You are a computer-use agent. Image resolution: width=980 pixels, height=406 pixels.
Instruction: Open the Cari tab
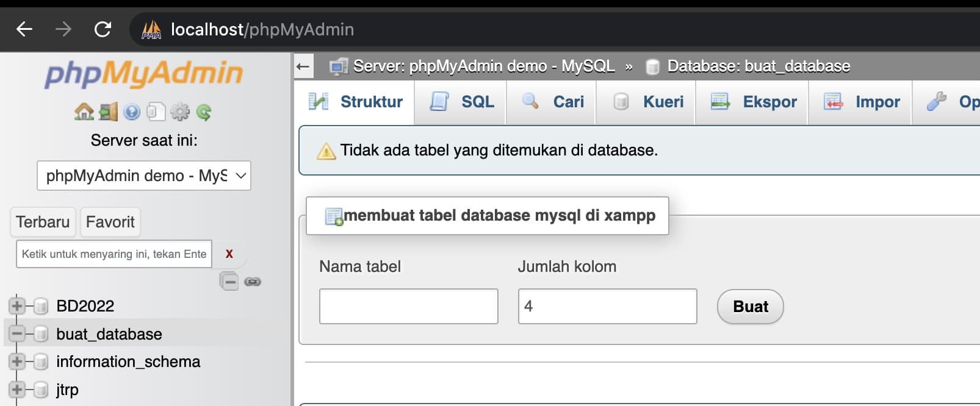point(552,102)
